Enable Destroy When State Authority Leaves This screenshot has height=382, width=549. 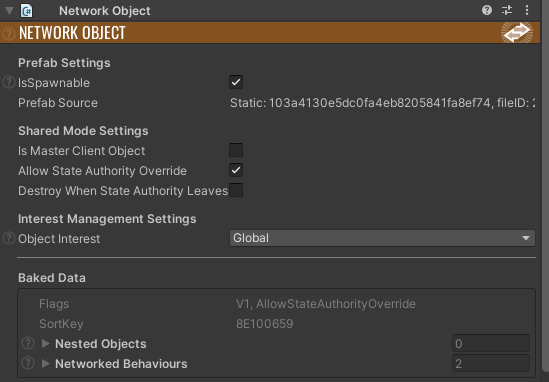pos(236,190)
